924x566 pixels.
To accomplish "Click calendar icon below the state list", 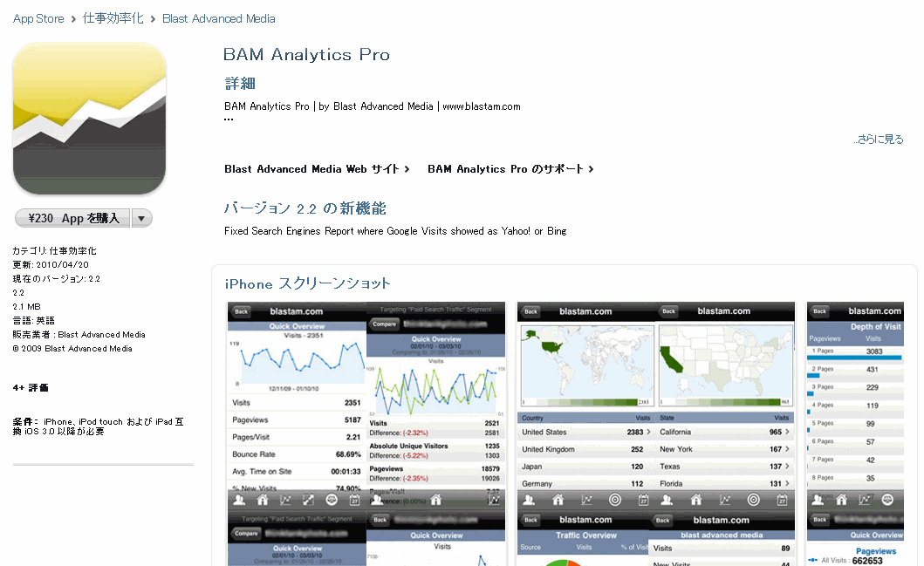I will 782,500.
